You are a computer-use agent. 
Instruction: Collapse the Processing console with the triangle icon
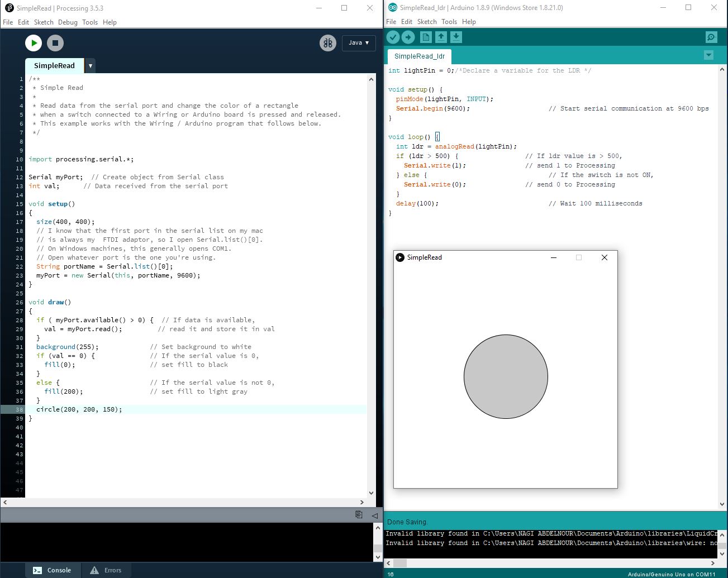374,515
